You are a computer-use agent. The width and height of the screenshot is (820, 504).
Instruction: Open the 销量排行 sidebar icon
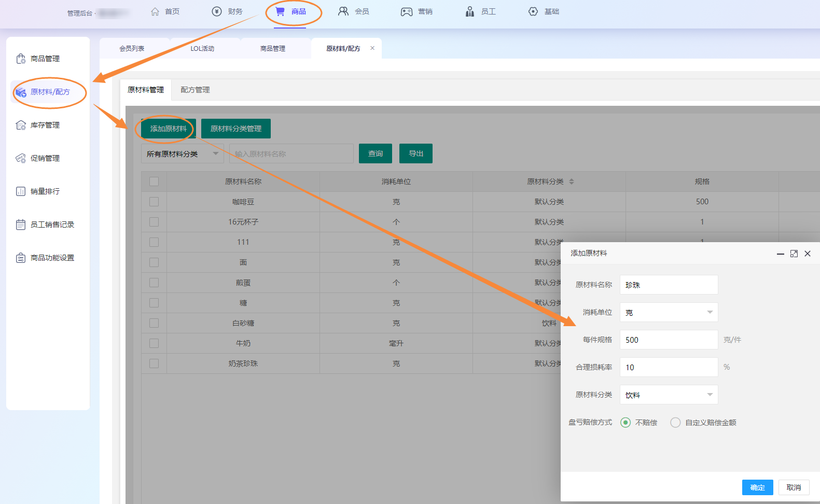pyautogui.click(x=21, y=191)
